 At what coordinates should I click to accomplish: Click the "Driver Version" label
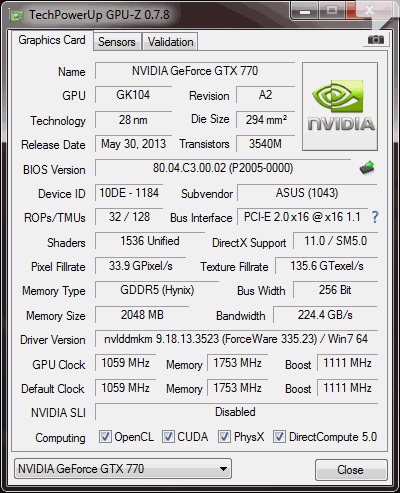click(53, 340)
